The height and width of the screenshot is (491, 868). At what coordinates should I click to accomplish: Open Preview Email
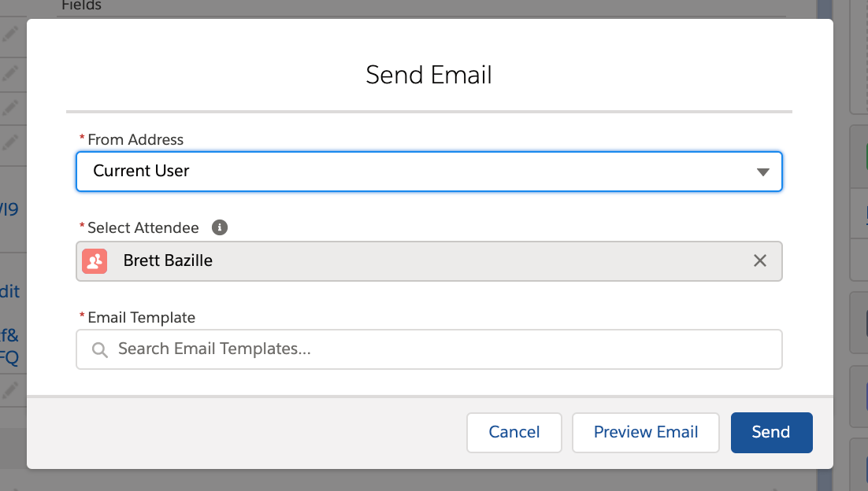[x=645, y=433]
